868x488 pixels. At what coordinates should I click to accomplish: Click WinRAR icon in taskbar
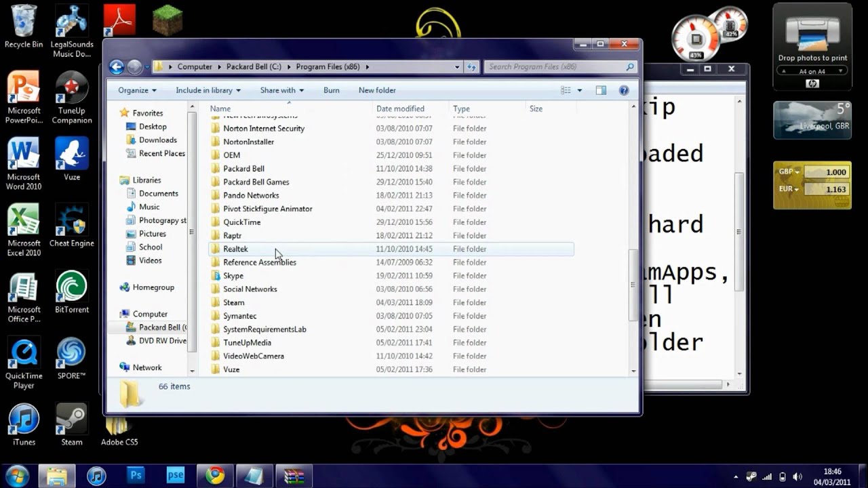(294, 476)
